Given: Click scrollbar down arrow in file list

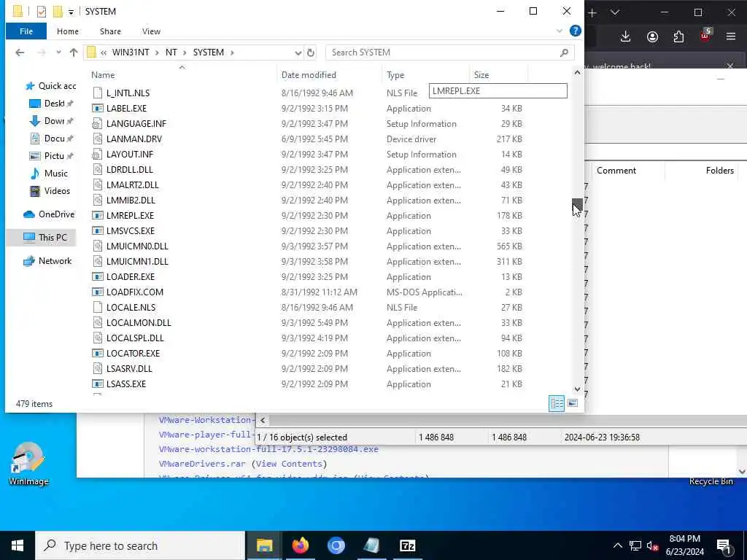Looking at the screenshot, I should (577, 389).
